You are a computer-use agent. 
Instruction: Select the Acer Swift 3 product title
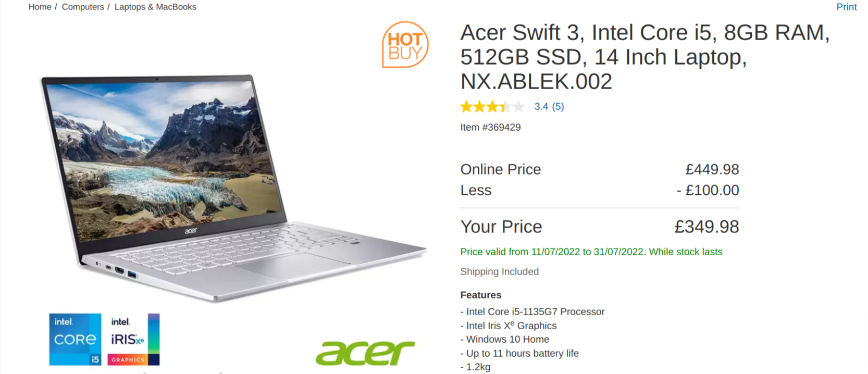coord(645,57)
